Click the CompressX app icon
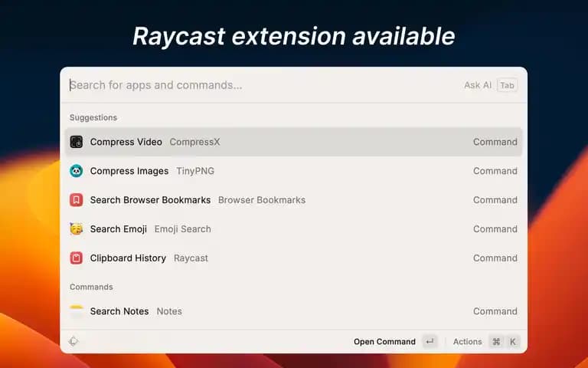588x368 pixels. pos(76,142)
